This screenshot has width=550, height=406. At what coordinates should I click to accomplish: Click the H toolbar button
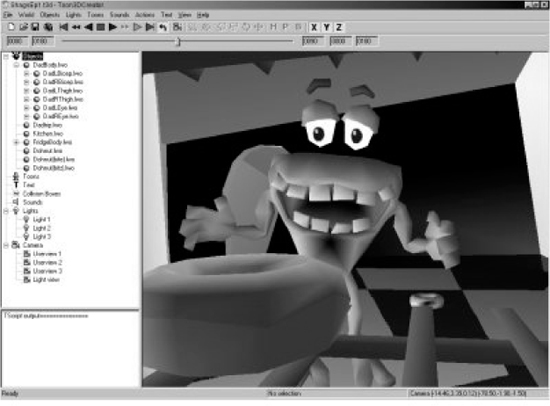273,27
